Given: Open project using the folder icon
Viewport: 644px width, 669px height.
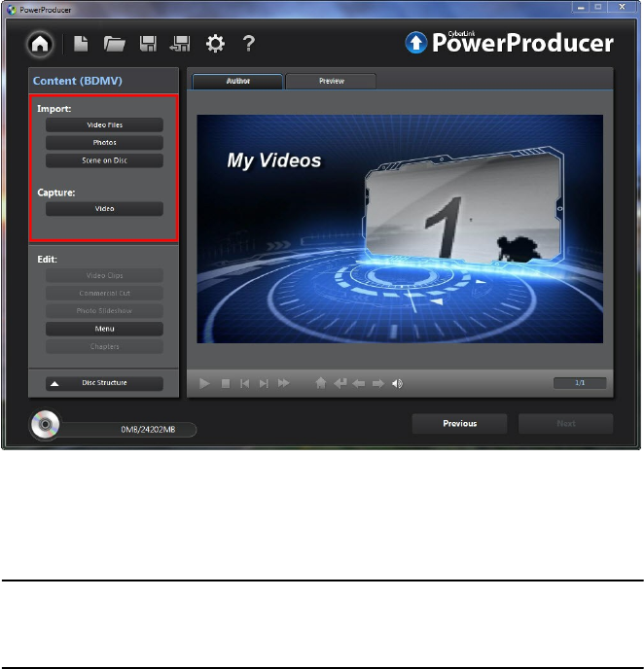Looking at the screenshot, I should pos(114,44).
